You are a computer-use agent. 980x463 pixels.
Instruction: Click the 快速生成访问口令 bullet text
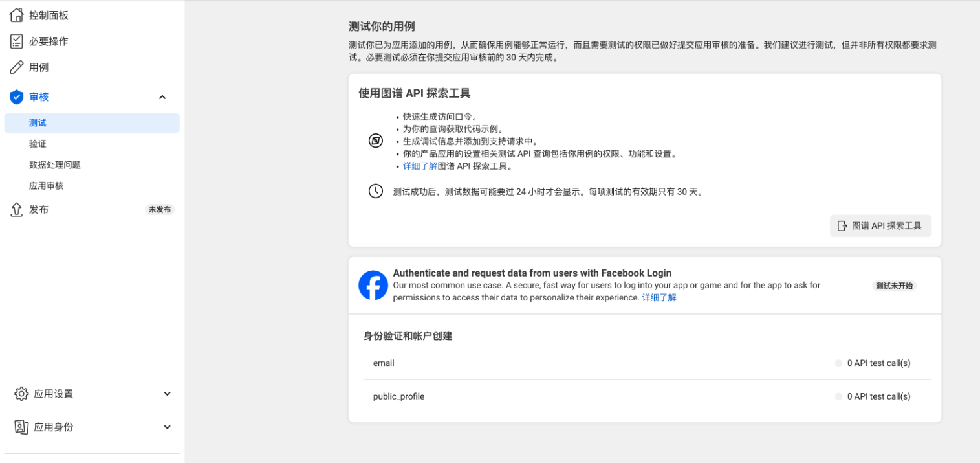(x=440, y=117)
